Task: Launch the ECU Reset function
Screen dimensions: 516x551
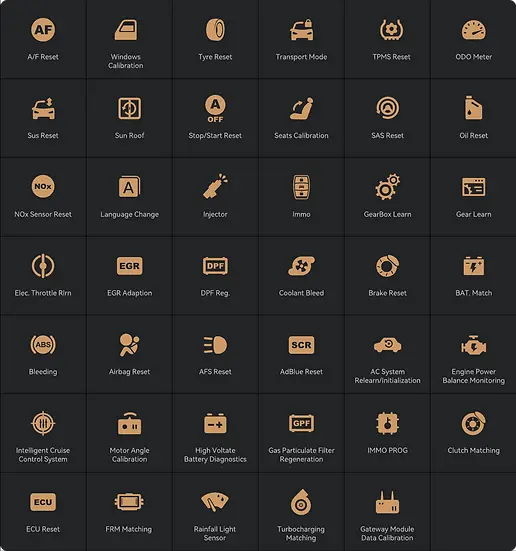Action: pyautogui.click(x=43, y=502)
